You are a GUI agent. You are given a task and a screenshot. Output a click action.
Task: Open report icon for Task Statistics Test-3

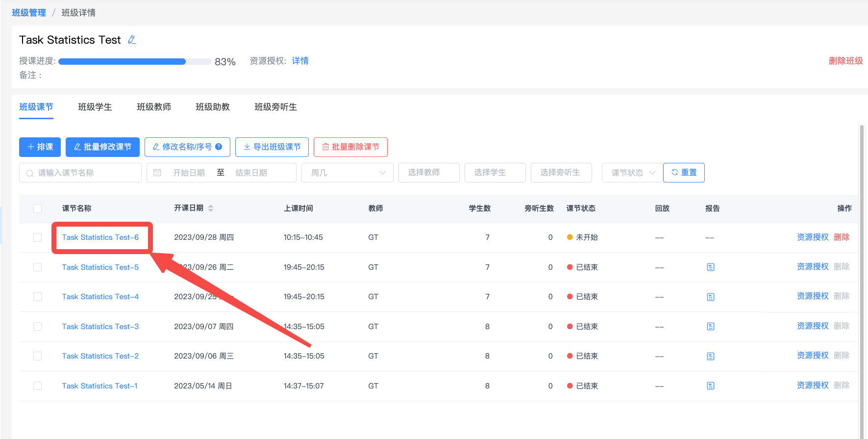711,327
